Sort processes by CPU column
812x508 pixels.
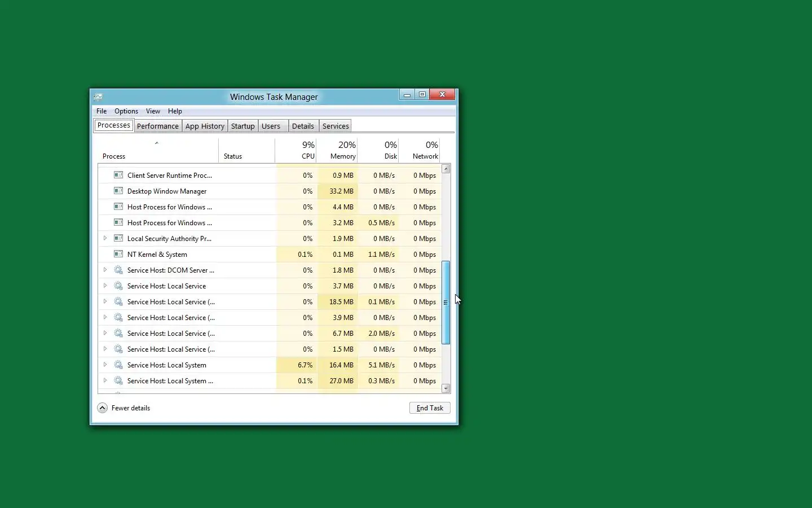click(x=296, y=150)
